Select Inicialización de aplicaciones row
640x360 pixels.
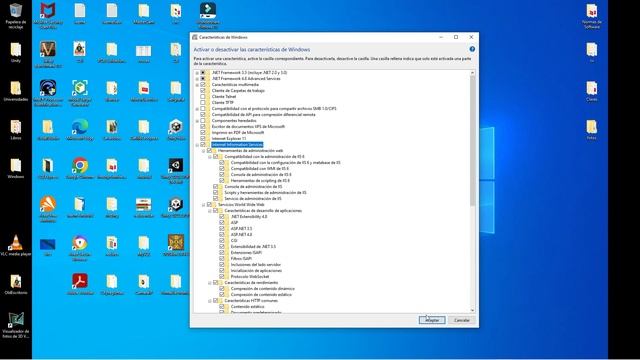256,270
